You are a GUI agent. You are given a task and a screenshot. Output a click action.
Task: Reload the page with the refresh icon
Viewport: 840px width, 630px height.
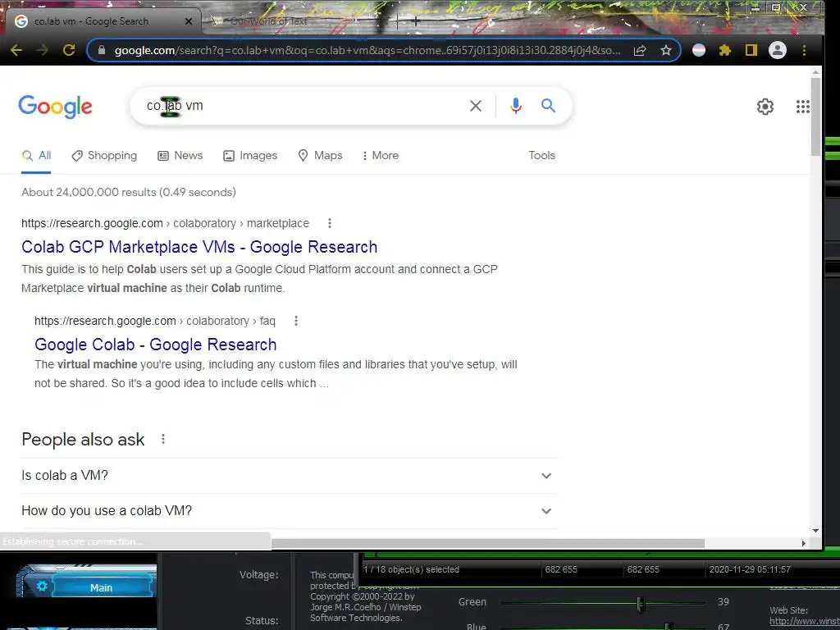tap(69, 50)
